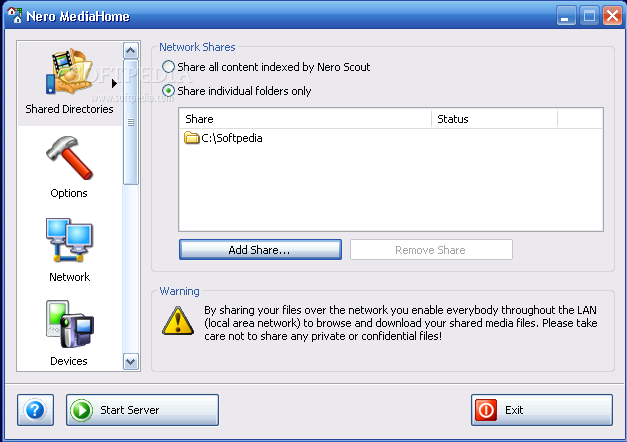The image size is (627, 442).
Task: Click the Exit button label
Action: tap(514, 410)
